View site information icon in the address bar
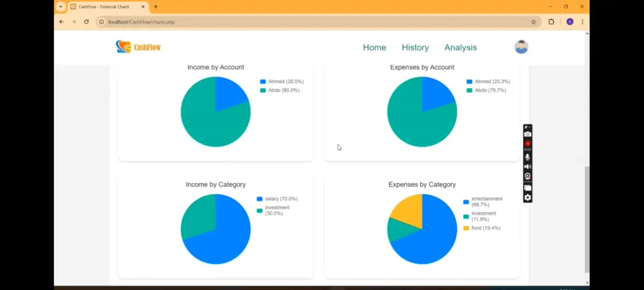Image resolution: width=644 pixels, height=290 pixels. 102,22
